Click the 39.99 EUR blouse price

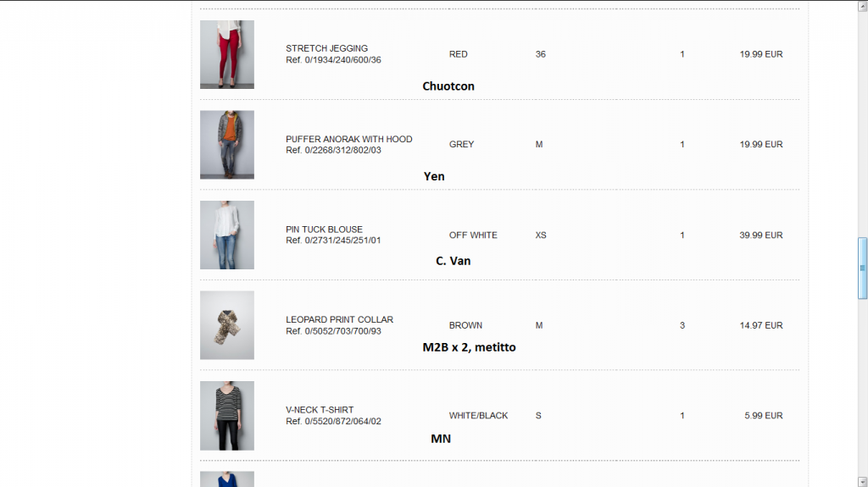point(761,235)
